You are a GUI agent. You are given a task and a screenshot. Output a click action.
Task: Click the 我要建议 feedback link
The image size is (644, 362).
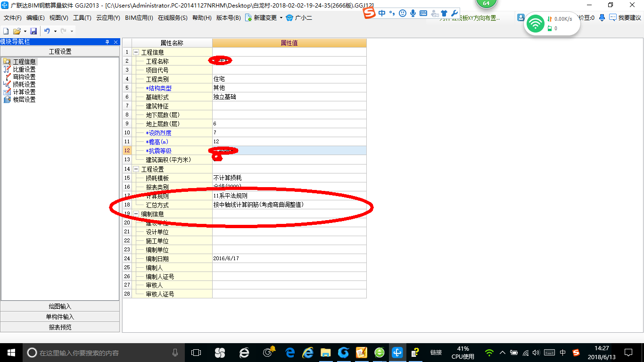tap(625, 18)
